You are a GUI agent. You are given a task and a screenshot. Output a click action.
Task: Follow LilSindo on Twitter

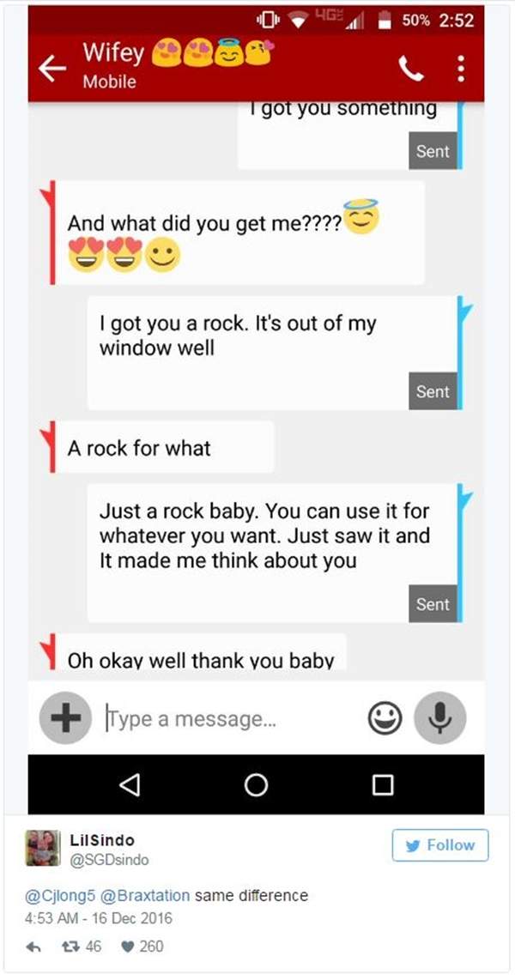click(440, 845)
